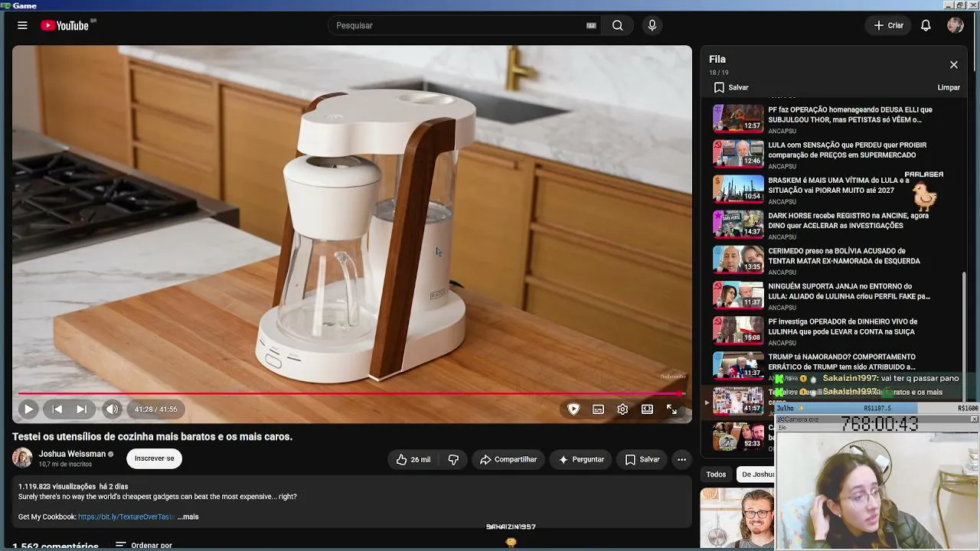The image size is (980, 551).
Task: Toggle subtitles/closed captions
Action: click(598, 409)
